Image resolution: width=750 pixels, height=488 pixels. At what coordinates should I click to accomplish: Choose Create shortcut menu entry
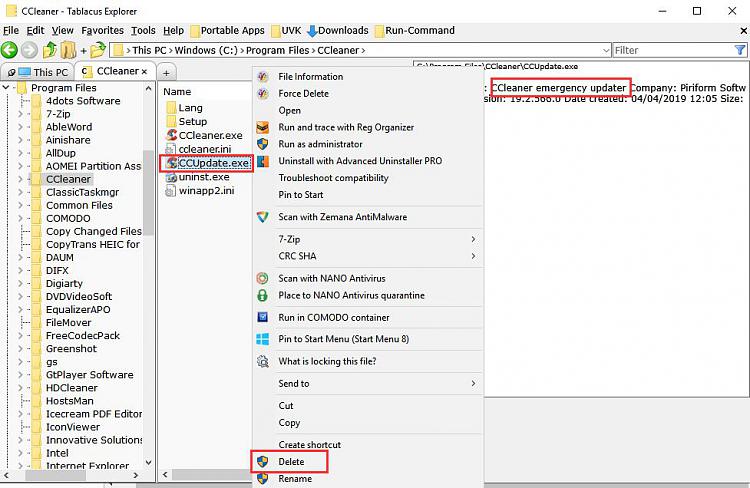(x=309, y=445)
